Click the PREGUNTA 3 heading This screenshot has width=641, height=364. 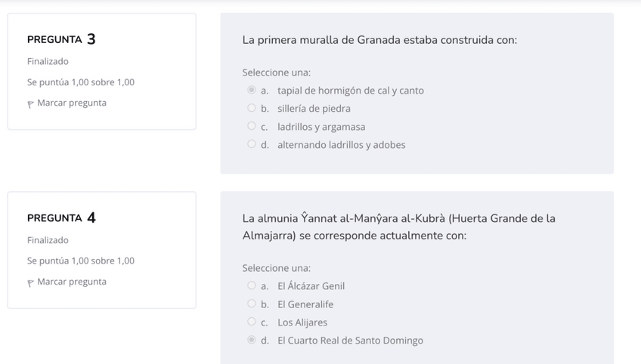pos(61,39)
